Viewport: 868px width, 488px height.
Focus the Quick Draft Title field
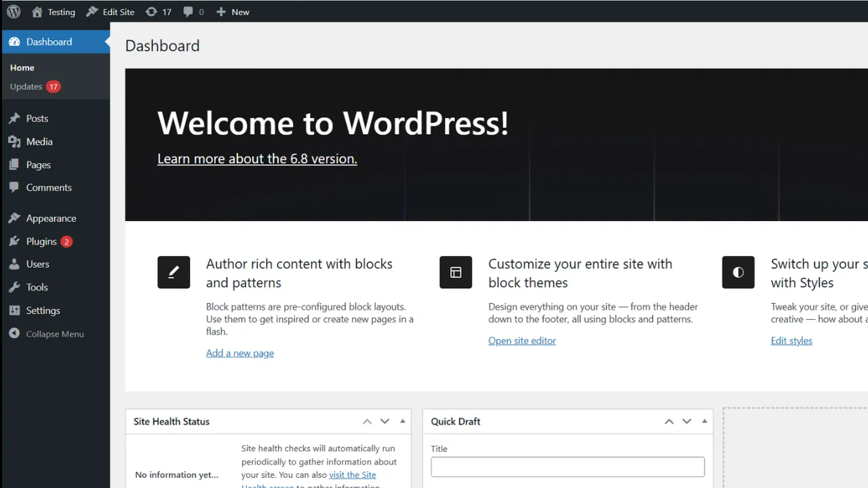click(x=568, y=467)
